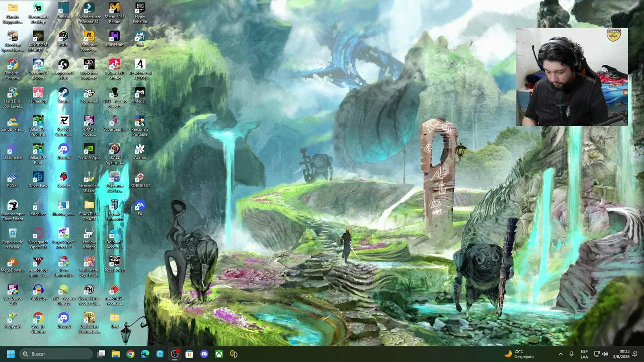Select the Azahar emulator shortcut
Screen dimensions: 644x362
pos(140,152)
